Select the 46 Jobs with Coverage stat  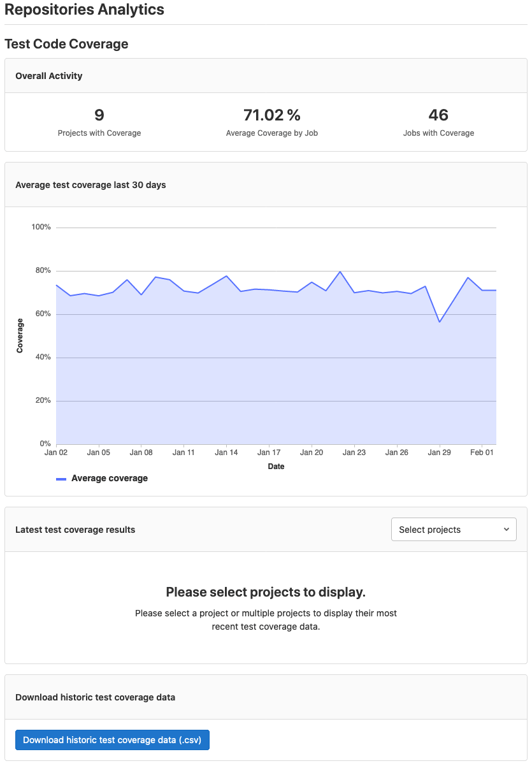[x=438, y=115]
